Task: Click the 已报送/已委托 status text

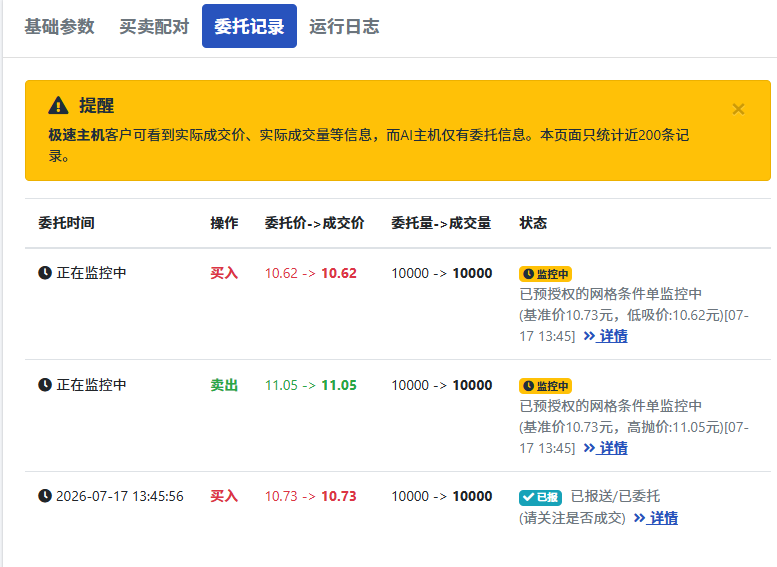Action: coord(615,496)
